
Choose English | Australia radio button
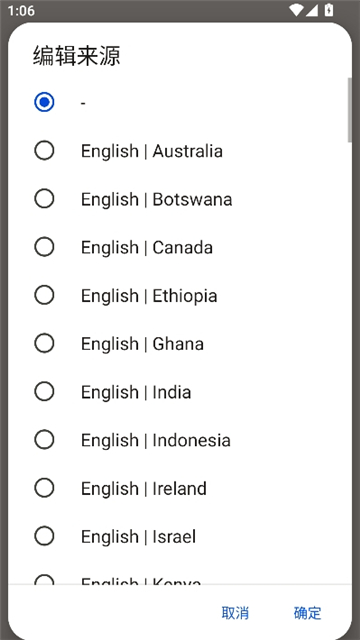click(44, 151)
